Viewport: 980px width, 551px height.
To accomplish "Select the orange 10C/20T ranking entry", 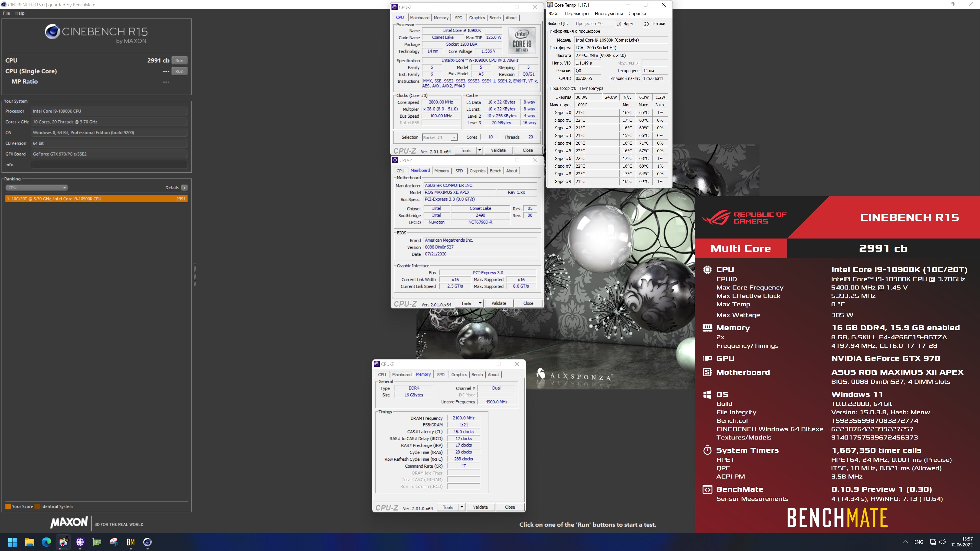I will 96,198.
